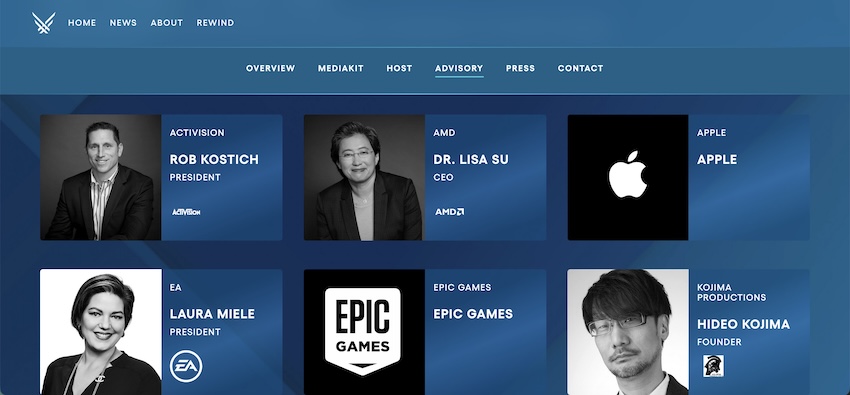This screenshot has width=850, height=395.
Task: Click The Game Awards logo icon
Action: [x=43, y=23]
